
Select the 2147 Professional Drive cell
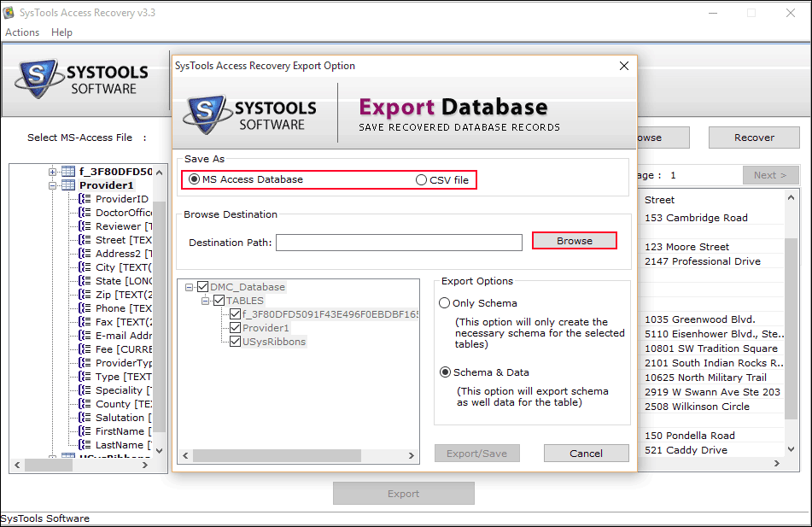703,261
